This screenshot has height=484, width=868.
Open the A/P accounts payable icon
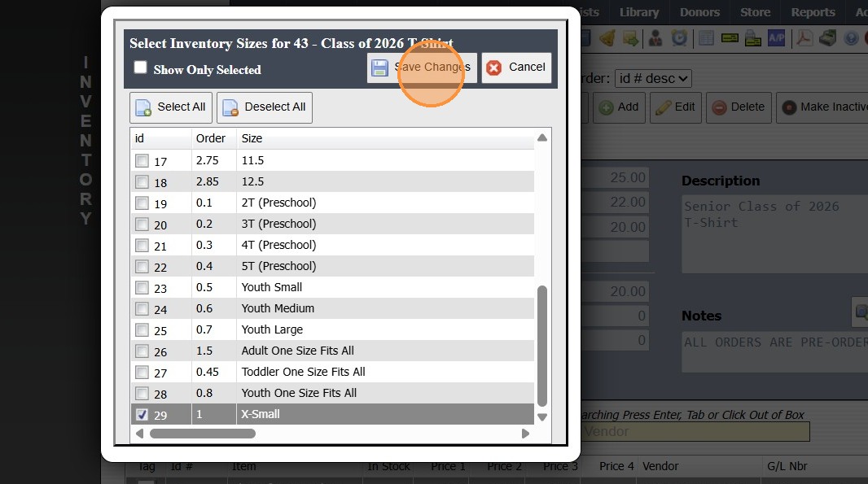tap(776, 38)
